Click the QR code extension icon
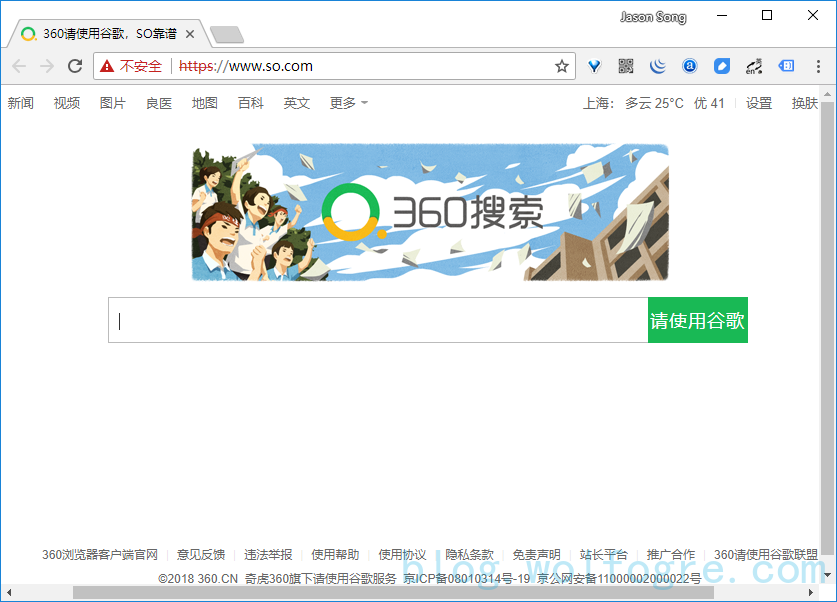This screenshot has height=602, width=837. (x=626, y=66)
